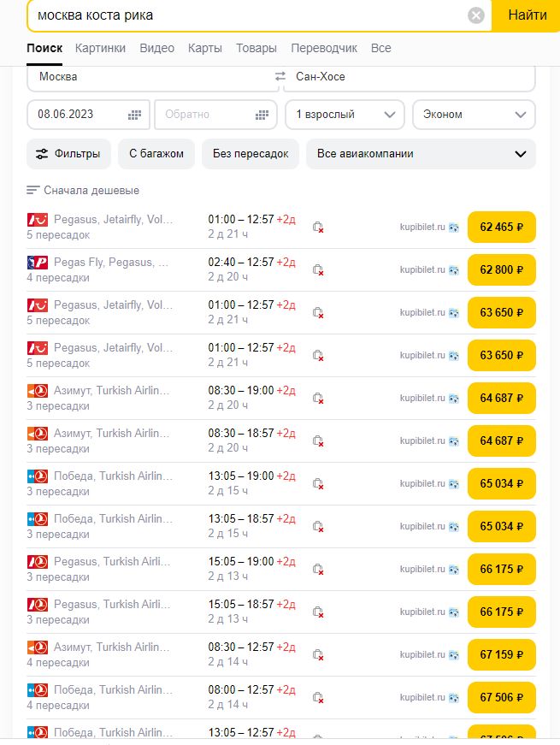
Task: Click the 62 800 ₽ price button
Action: [501, 270]
